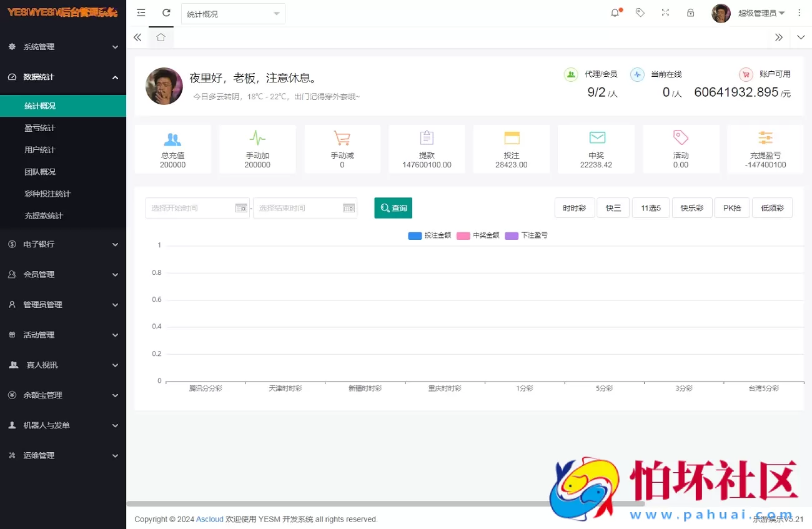Click the 投注 betting calendar icon

click(x=512, y=138)
